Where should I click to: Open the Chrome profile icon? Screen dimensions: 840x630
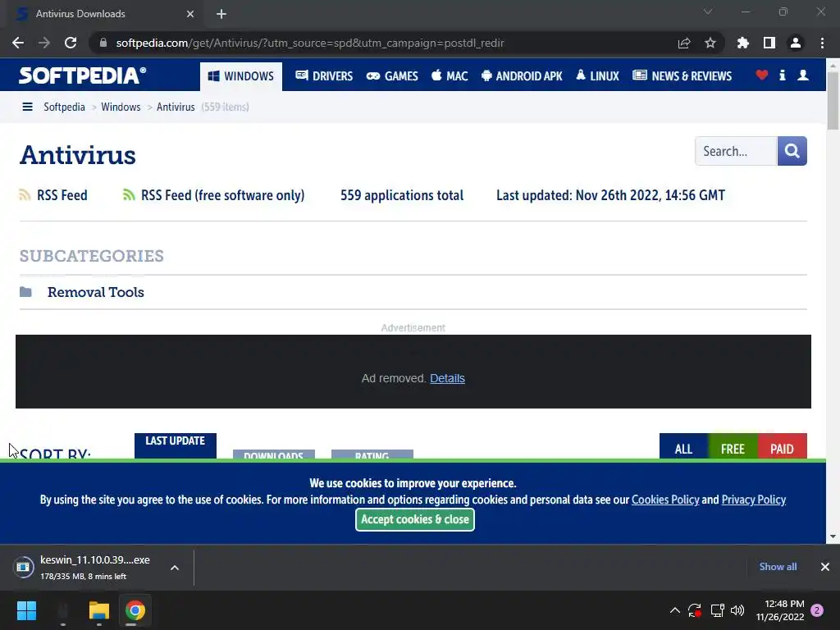tap(795, 43)
